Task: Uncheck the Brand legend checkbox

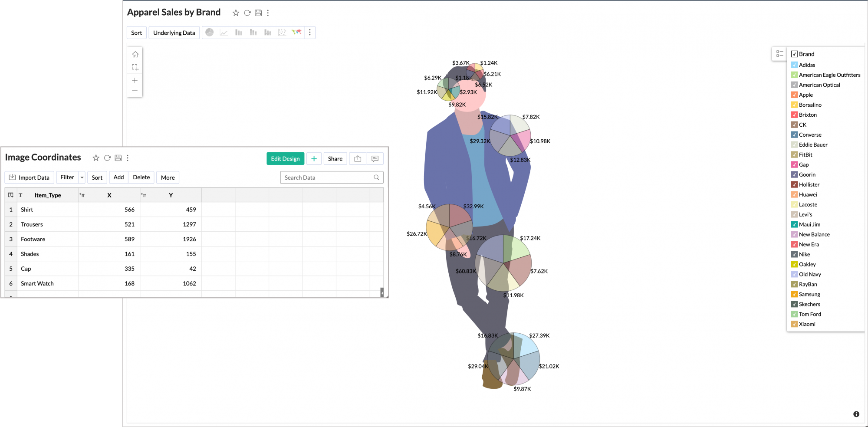Action: pyautogui.click(x=794, y=54)
